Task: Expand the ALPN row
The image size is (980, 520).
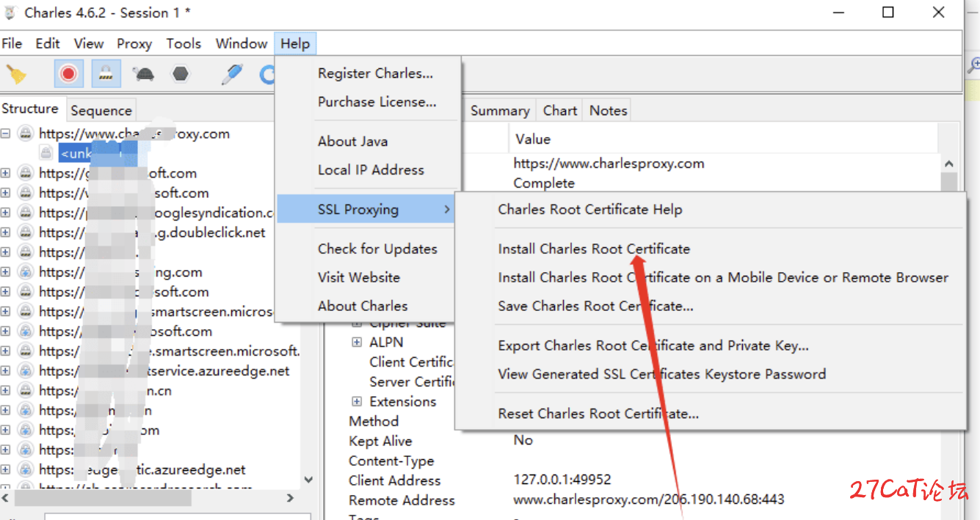Action: point(357,343)
